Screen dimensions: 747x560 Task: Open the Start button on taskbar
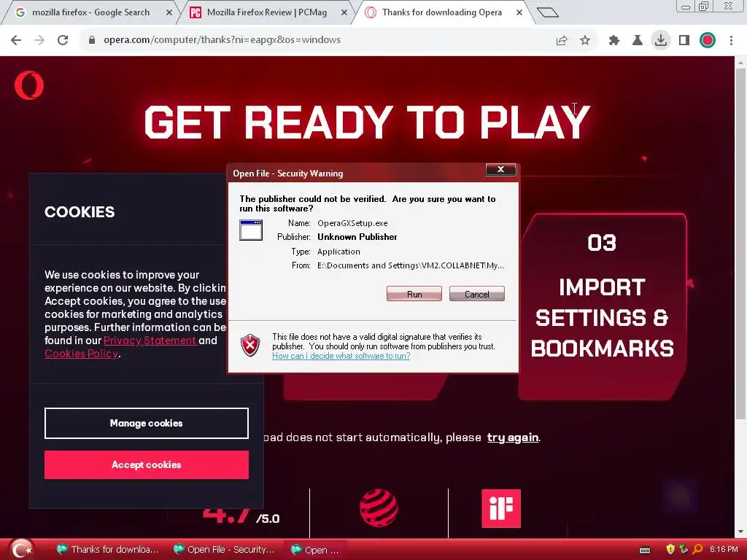tap(21, 550)
